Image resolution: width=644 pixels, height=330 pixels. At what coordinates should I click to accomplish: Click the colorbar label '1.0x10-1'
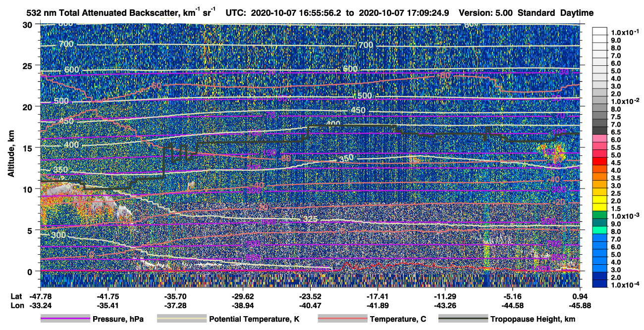pos(625,32)
